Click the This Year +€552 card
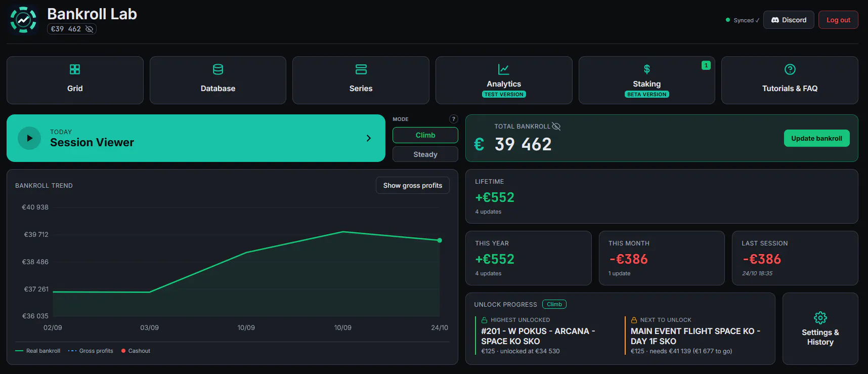868x374 pixels. coord(529,258)
